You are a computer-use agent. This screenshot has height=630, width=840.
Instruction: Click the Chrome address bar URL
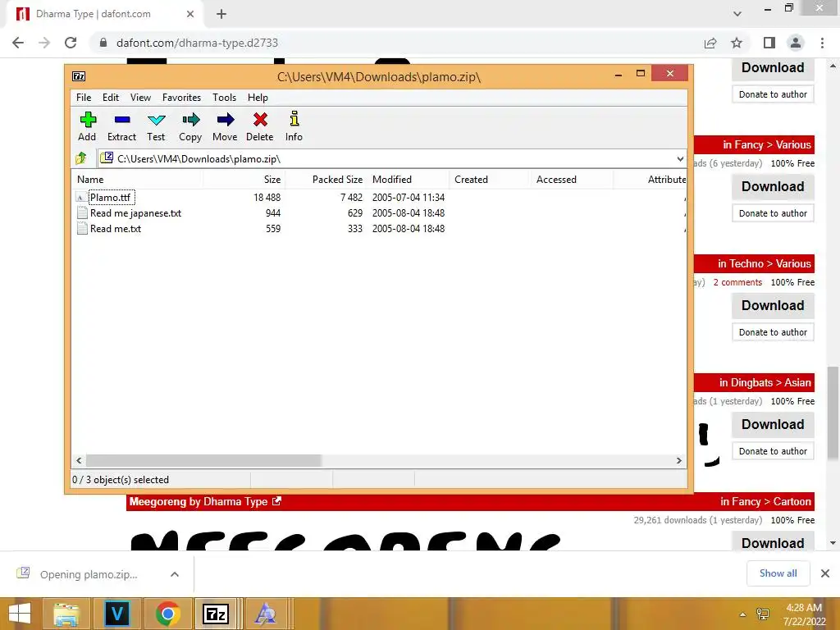[x=197, y=43]
